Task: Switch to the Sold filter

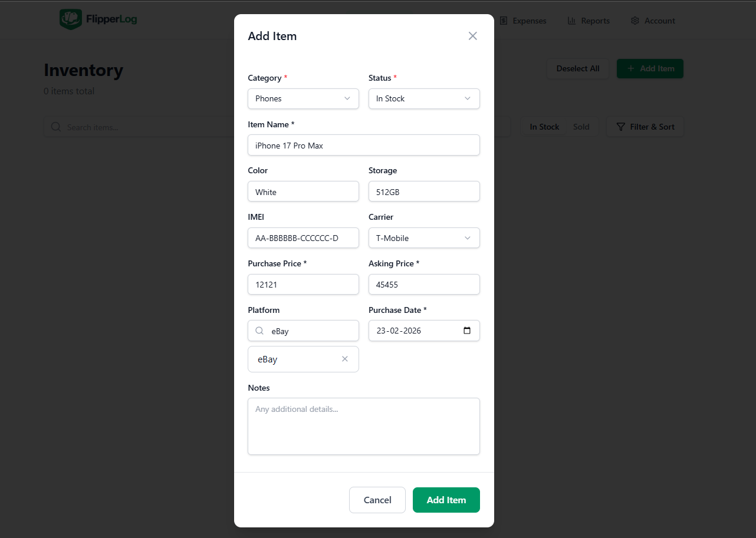Action: pos(581,127)
